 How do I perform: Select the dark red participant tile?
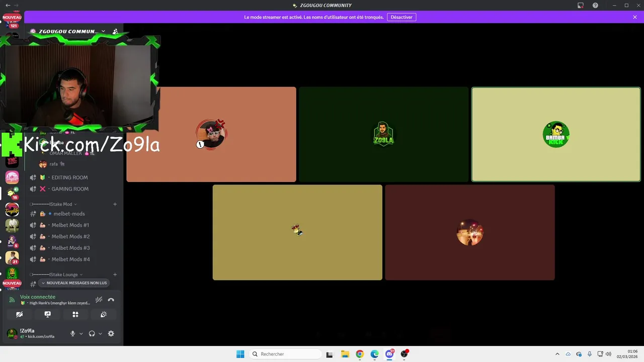(x=470, y=232)
